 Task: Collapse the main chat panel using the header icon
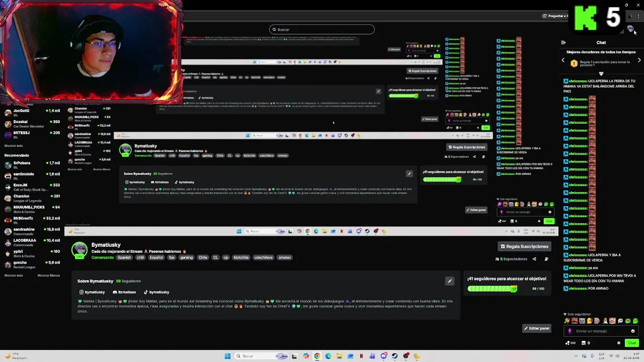coord(563,43)
